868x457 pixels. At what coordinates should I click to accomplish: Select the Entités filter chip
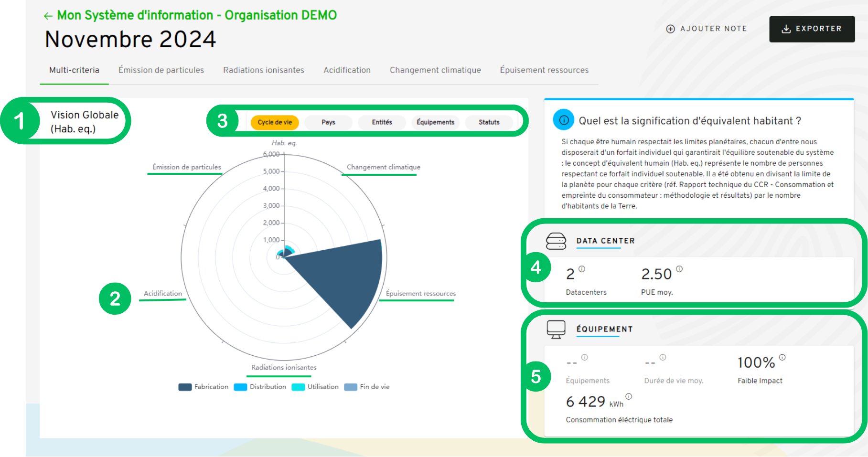[x=382, y=122]
